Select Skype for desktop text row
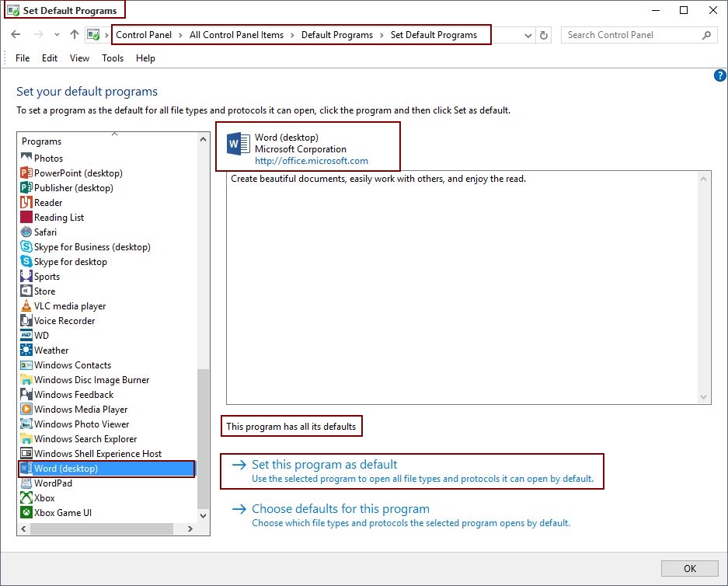This screenshot has width=728, height=586. [70, 261]
